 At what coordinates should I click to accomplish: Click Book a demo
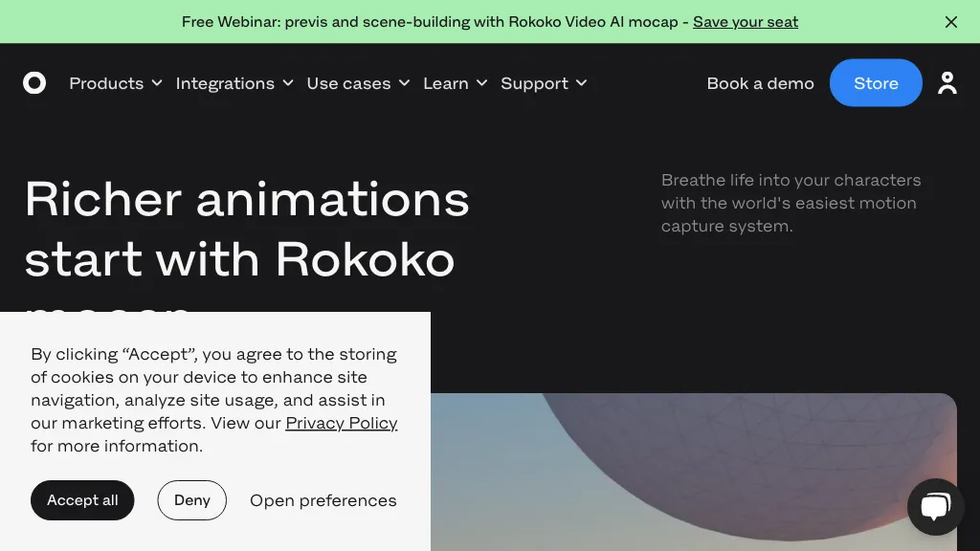pyautogui.click(x=760, y=83)
